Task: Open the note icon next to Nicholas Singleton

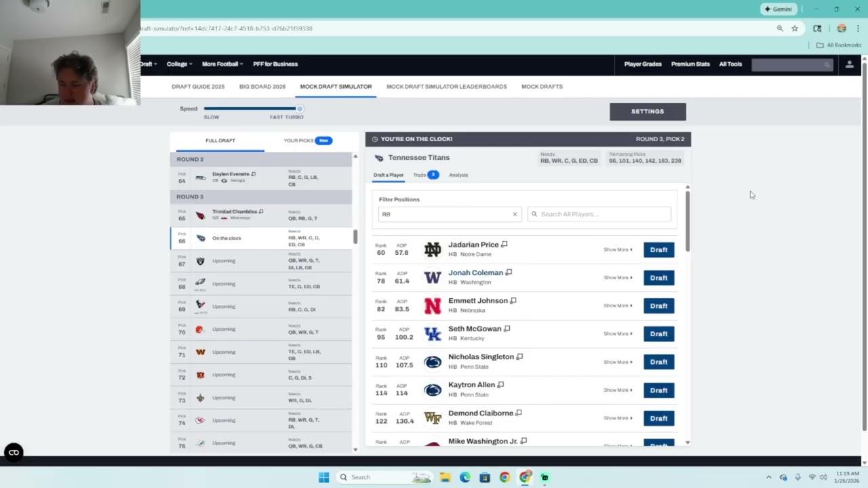Action: pos(519,357)
